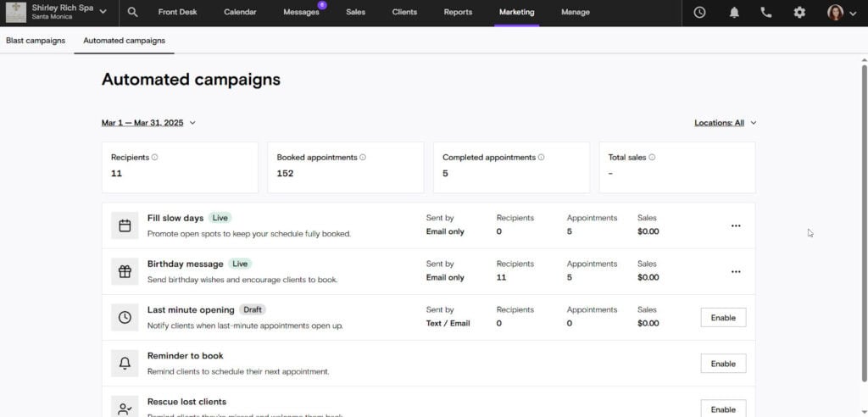Screen dimensions: 868x417
Task: Click info icon next to Recipients
Action: [154, 158]
